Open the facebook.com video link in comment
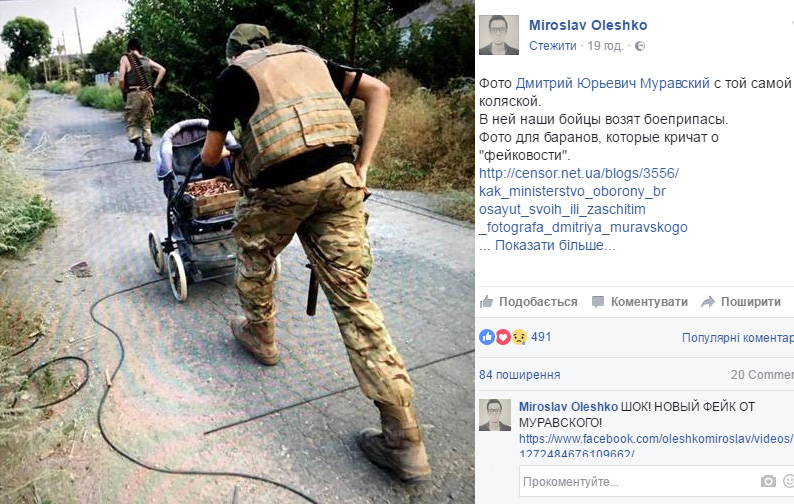The image size is (794, 504). 656,446
